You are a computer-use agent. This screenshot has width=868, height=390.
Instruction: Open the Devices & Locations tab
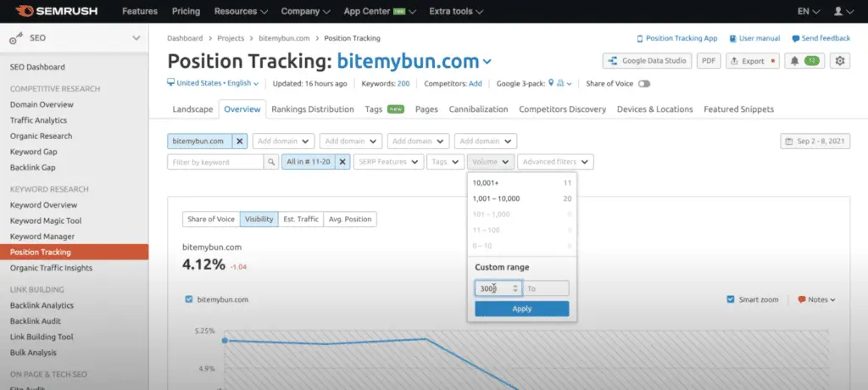pyautogui.click(x=655, y=109)
